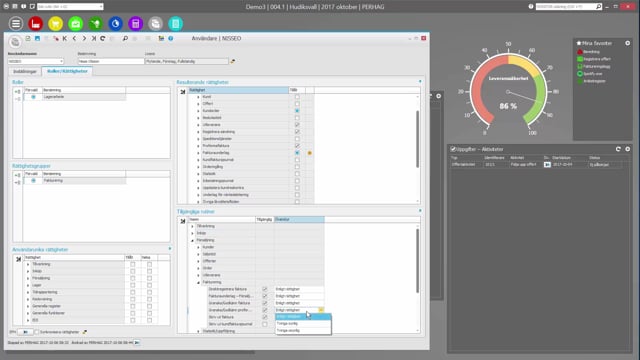
Task: Click Registrera offert in Mina favoriter
Action: [597, 59]
